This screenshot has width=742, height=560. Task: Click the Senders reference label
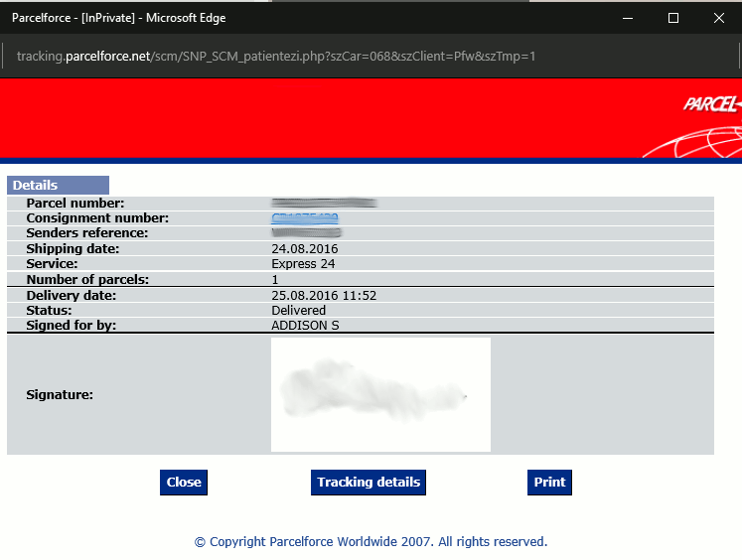click(x=87, y=232)
